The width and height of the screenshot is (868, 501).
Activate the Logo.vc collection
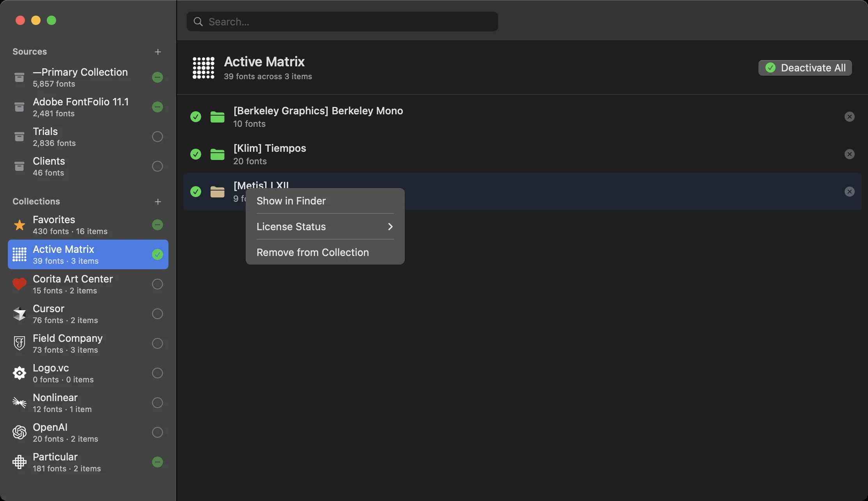pos(158,373)
